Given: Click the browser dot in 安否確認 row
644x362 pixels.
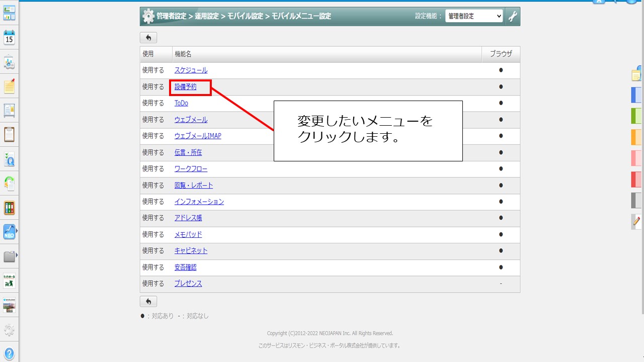Looking at the screenshot, I should pyautogui.click(x=501, y=267).
